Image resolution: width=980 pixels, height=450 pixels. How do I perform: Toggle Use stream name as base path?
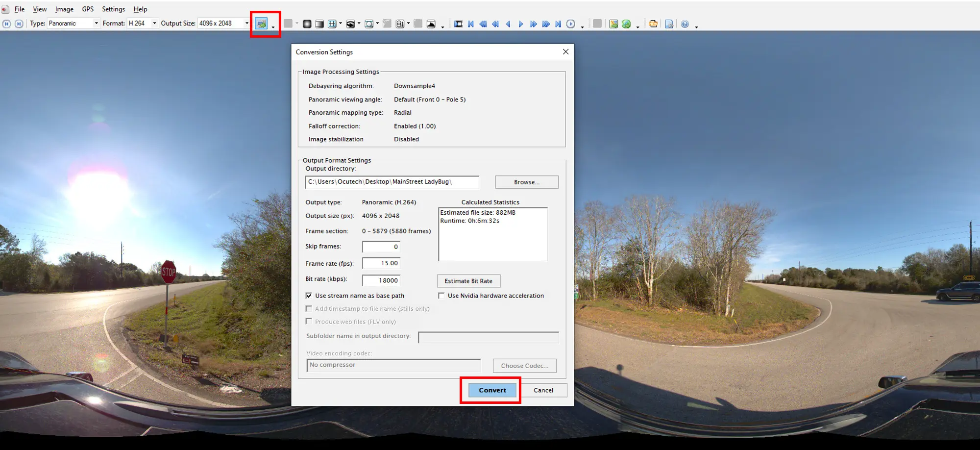coord(309,296)
